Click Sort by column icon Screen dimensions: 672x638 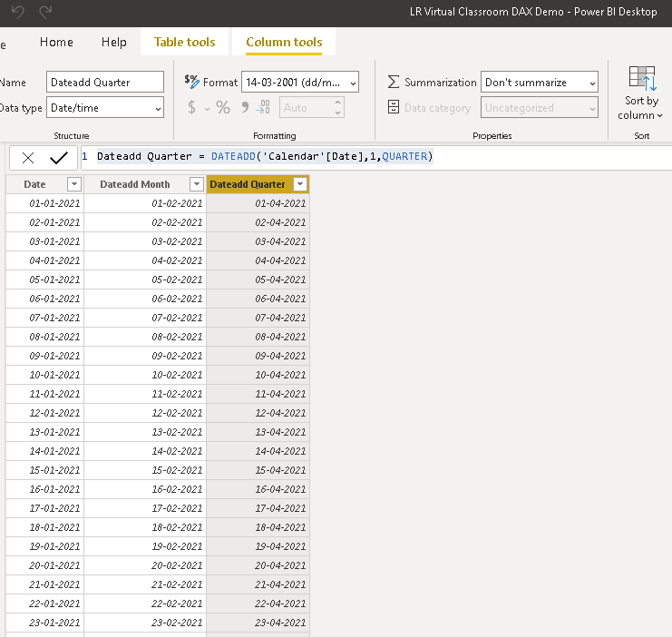pyautogui.click(x=641, y=78)
